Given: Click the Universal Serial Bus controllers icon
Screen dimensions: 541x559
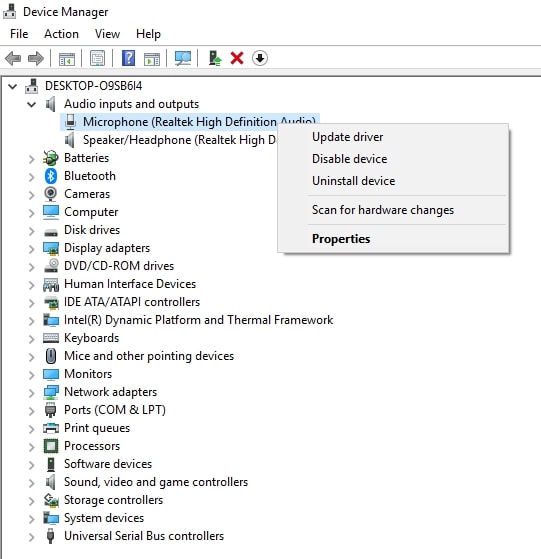Looking at the screenshot, I should click(51, 536).
